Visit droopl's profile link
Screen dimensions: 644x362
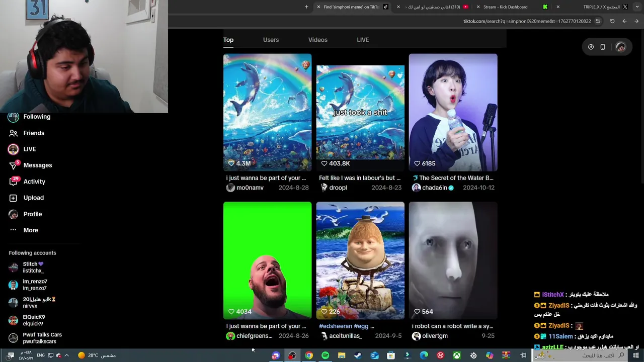coord(333,188)
